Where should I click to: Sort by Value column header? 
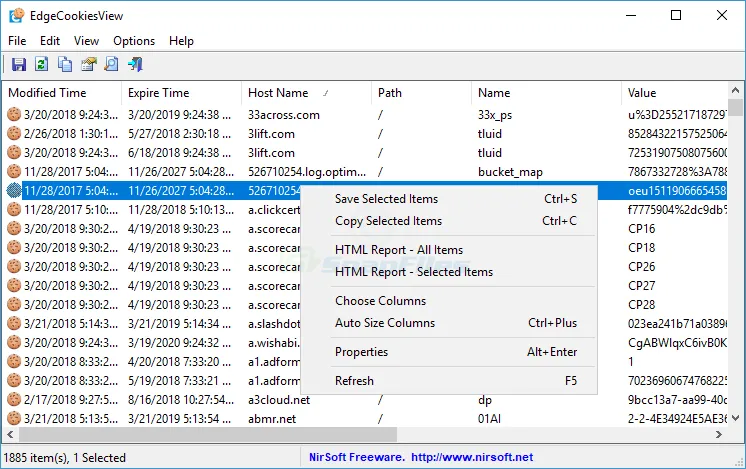point(675,93)
